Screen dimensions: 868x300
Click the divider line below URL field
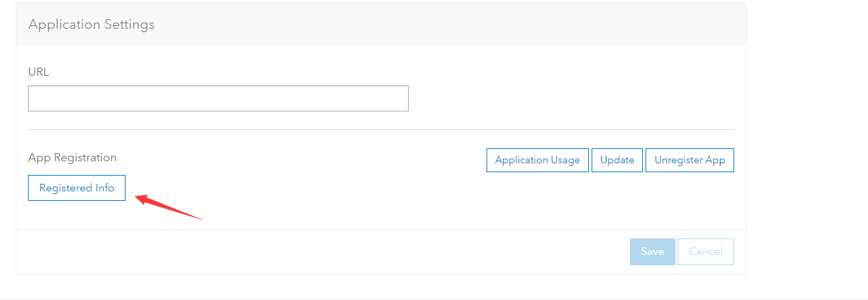pyautogui.click(x=381, y=129)
